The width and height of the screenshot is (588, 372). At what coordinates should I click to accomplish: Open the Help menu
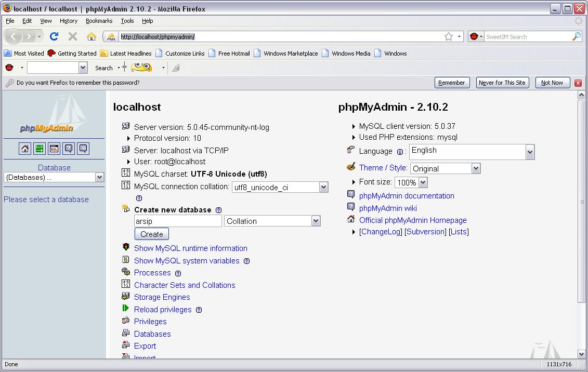click(147, 21)
